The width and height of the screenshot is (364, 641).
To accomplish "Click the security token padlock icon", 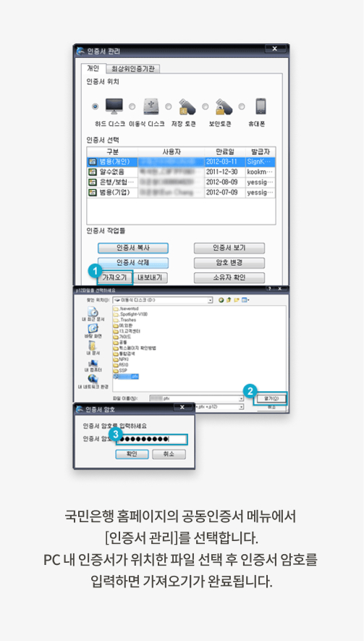I will 223,106.
